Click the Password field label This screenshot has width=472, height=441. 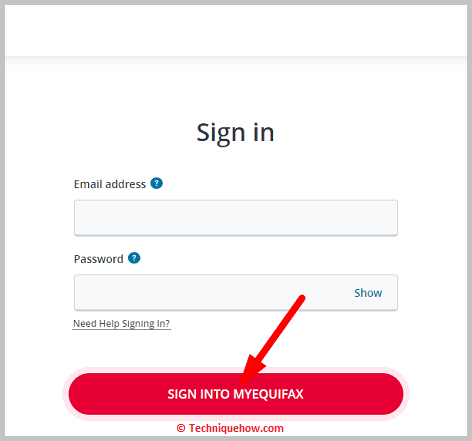(98, 259)
